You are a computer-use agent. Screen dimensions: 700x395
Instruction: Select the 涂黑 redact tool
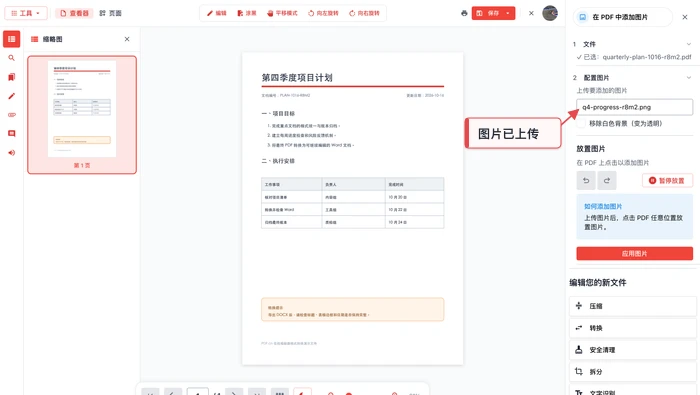[247, 13]
